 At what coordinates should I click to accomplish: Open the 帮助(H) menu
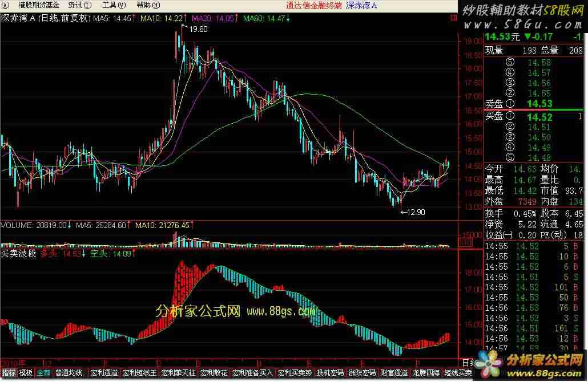pyautogui.click(x=148, y=5)
